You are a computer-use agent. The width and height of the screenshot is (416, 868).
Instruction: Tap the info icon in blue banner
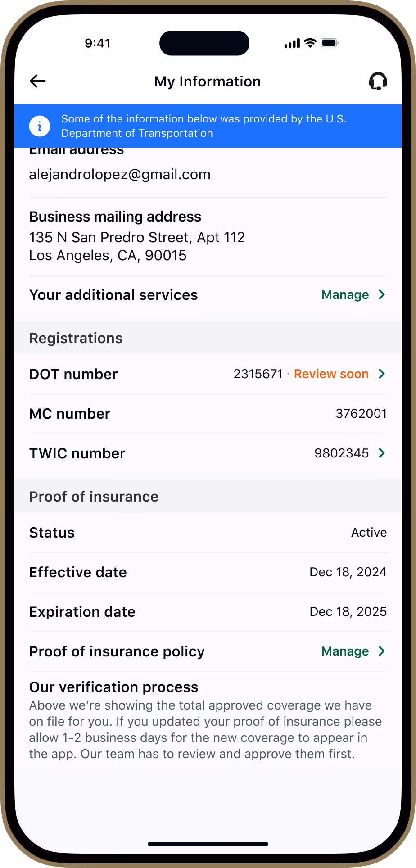[40, 126]
